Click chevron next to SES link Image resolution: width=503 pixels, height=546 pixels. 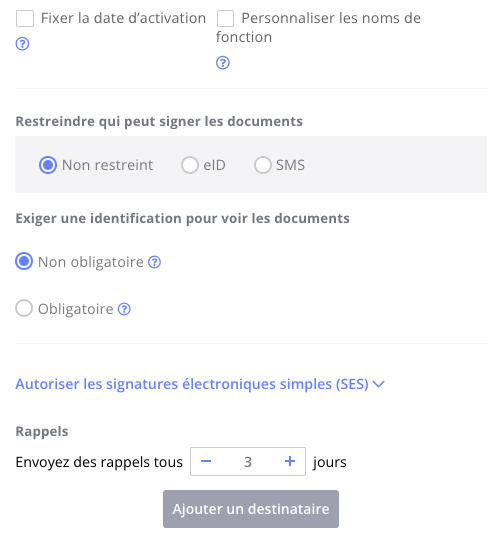click(x=379, y=384)
